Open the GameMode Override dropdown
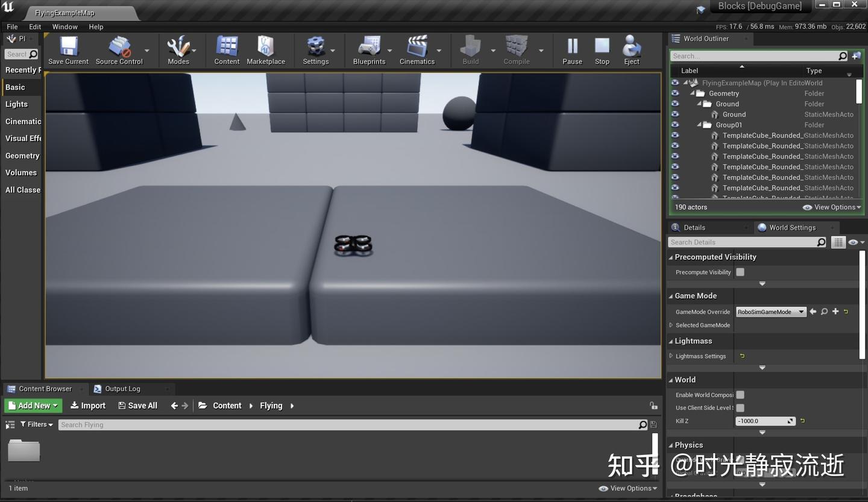 tap(771, 312)
